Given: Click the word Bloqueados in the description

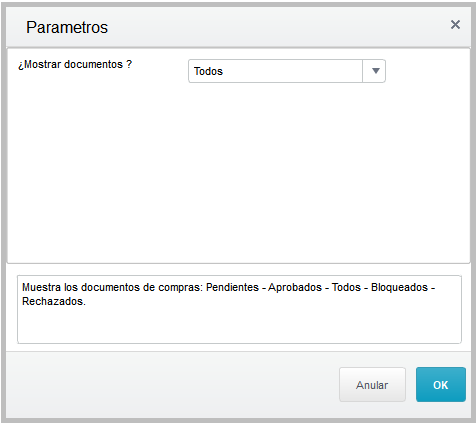Looking at the screenshot, I should 399,287.
